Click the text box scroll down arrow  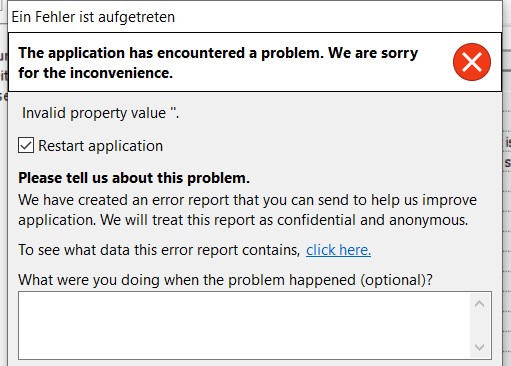coord(479,347)
